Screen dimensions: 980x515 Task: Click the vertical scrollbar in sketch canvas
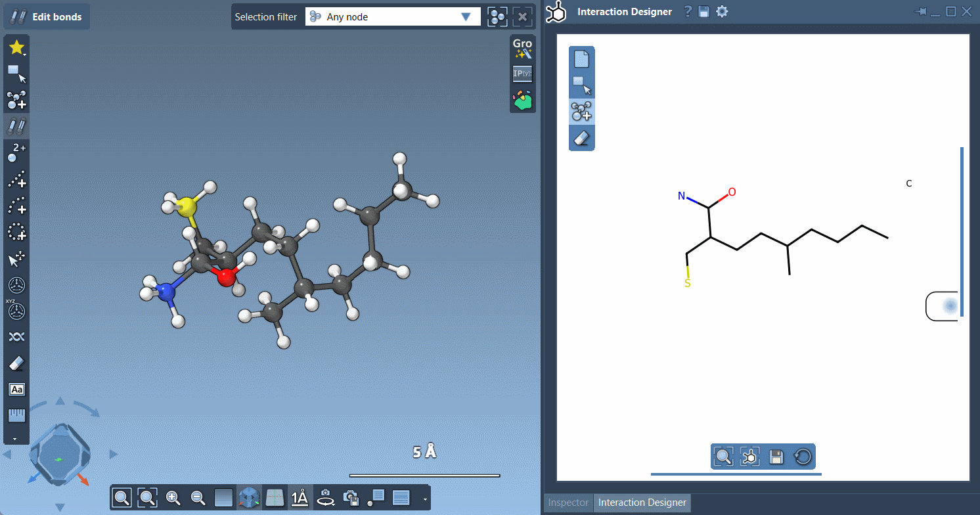962,231
